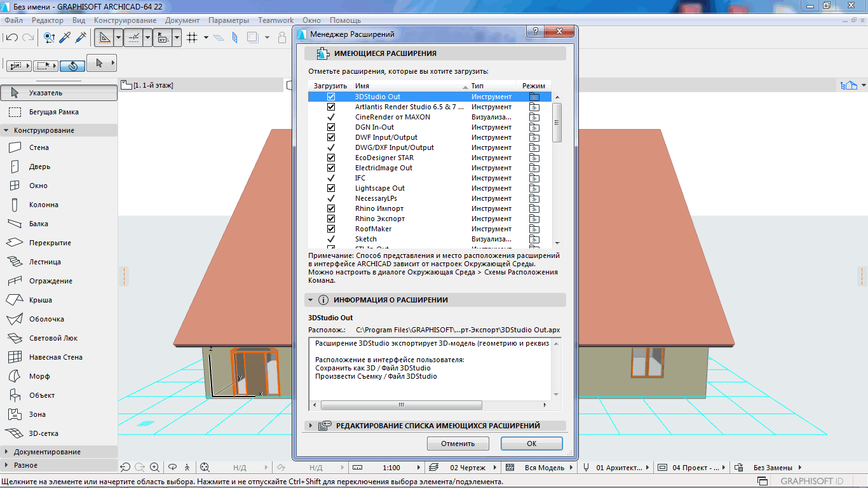Collapse the Информация о расширении section
Image resolution: width=868 pixels, height=488 pixels.
(310, 300)
